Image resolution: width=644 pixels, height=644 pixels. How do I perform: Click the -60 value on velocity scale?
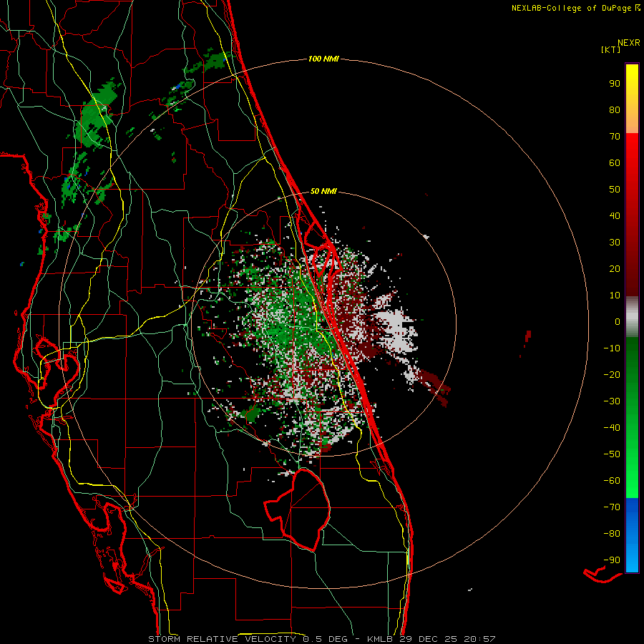click(612, 481)
